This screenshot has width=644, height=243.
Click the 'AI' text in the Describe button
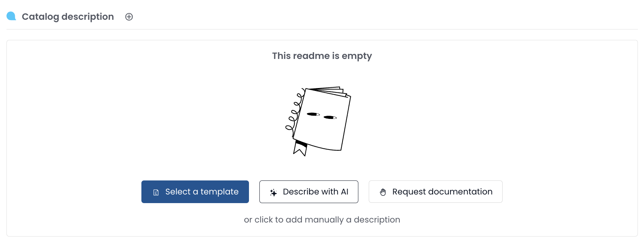[x=344, y=192]
